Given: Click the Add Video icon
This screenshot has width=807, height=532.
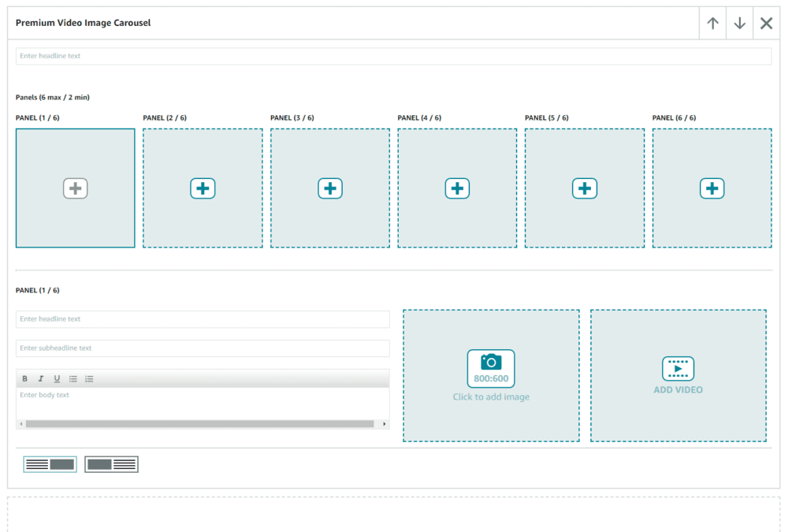Looking at the screenshot, I should coord(678,368).
